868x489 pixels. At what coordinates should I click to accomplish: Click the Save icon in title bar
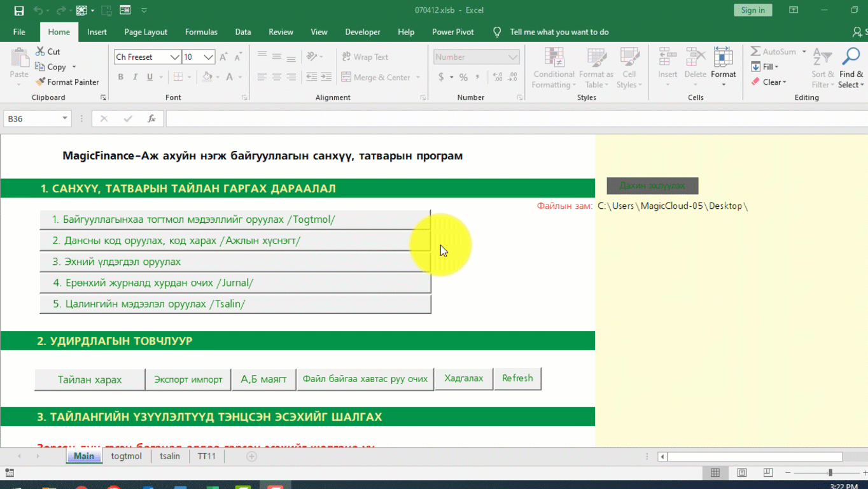pos(18,10)
